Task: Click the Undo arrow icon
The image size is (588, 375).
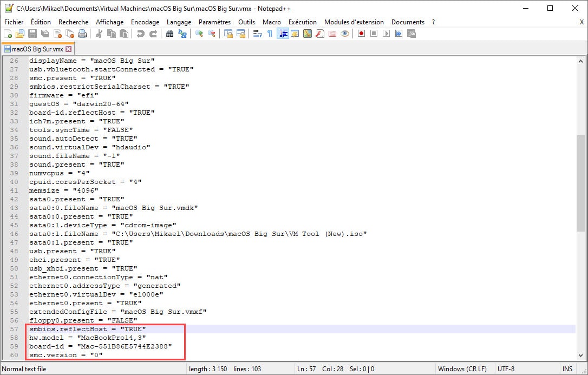Action: tap(141, 34)
